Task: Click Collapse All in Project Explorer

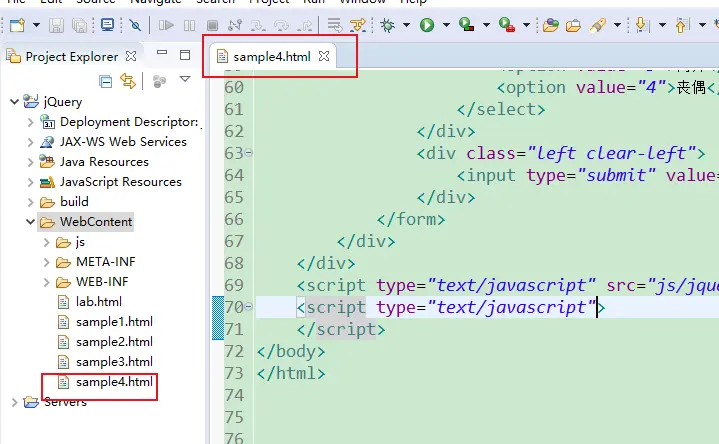Action: point(106,80)
